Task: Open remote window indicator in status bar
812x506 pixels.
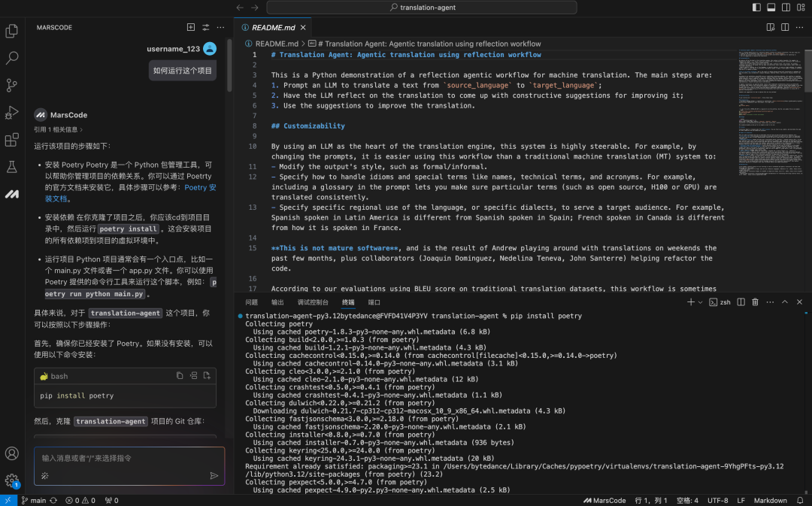Action: click(8, 500)
